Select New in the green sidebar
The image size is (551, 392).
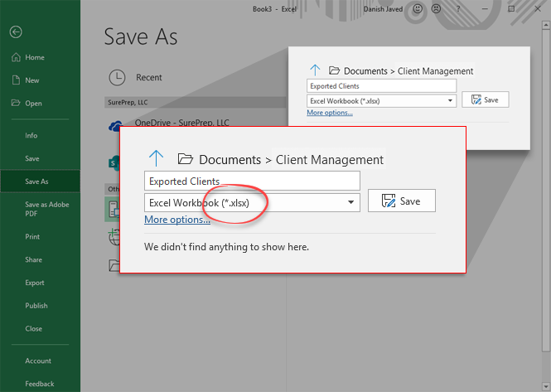click(26, 80)
